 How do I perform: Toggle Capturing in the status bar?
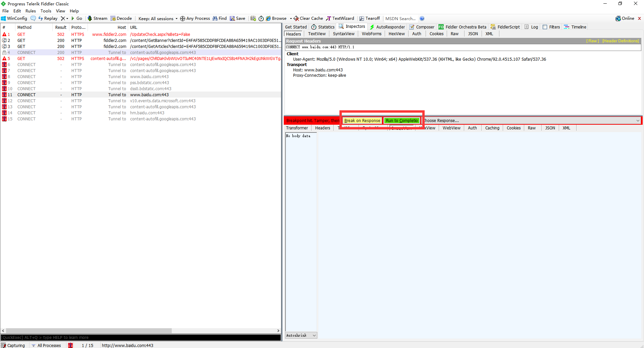pyautogui.click(x=13, y=345)
